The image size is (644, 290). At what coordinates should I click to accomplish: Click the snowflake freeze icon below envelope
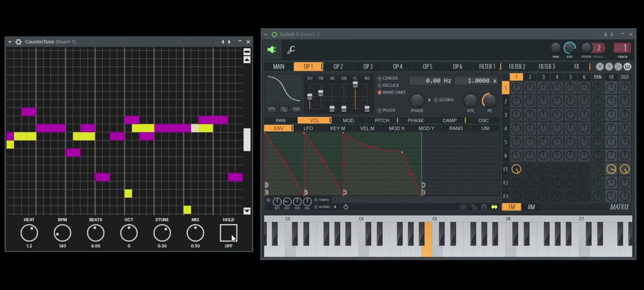pyautogui.click(x=463, y=207)
